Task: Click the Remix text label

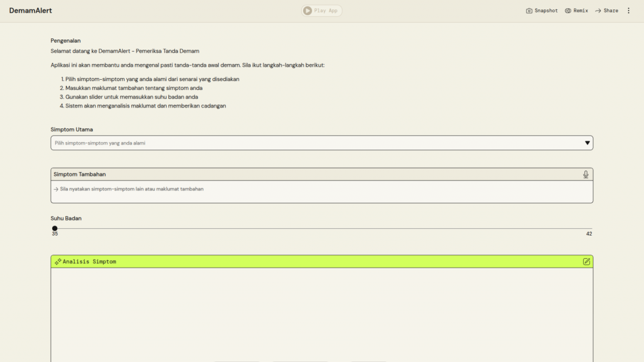Action: click(580, 11)
